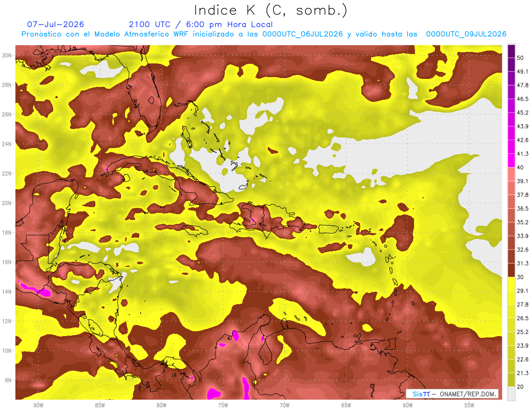Click the date '07-Jul-2026'
This screenshot has width=532, height=411.
pos(55,24)
